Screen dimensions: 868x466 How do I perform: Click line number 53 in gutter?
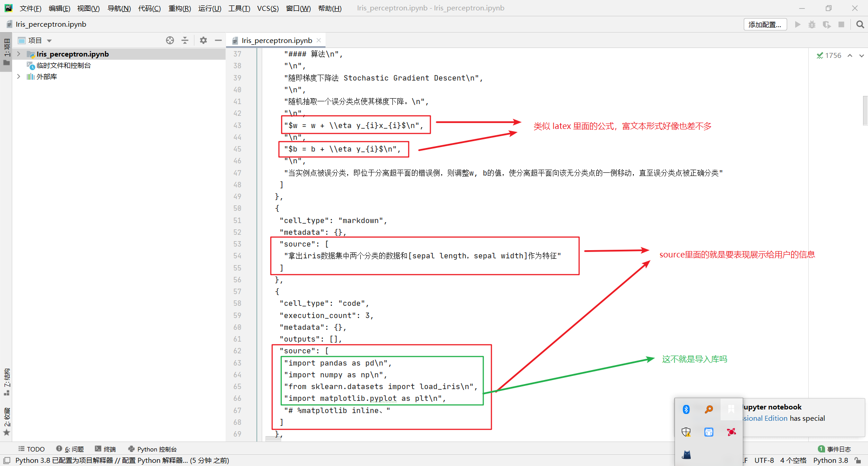[237, 244]
